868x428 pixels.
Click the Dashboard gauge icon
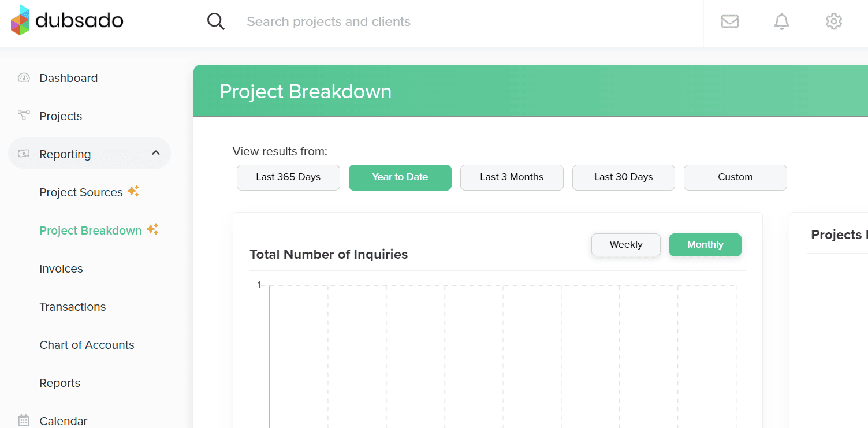point(24,78)
